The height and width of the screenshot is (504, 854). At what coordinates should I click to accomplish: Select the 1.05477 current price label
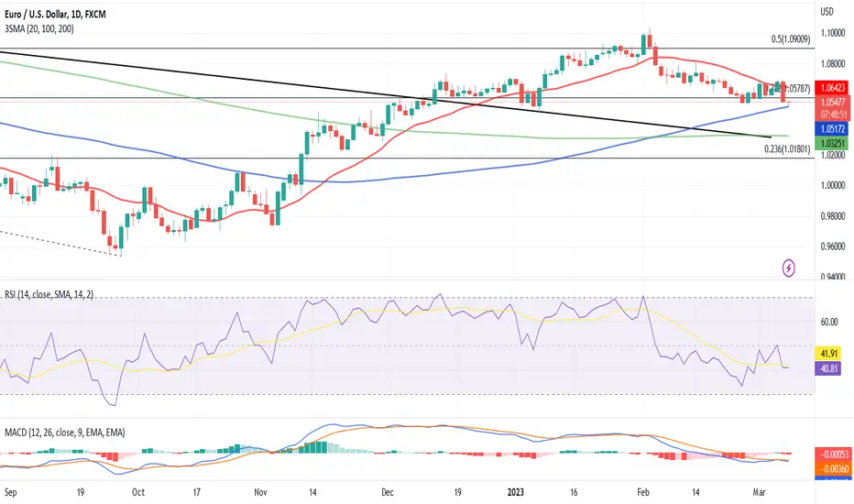tap(833, 102)
